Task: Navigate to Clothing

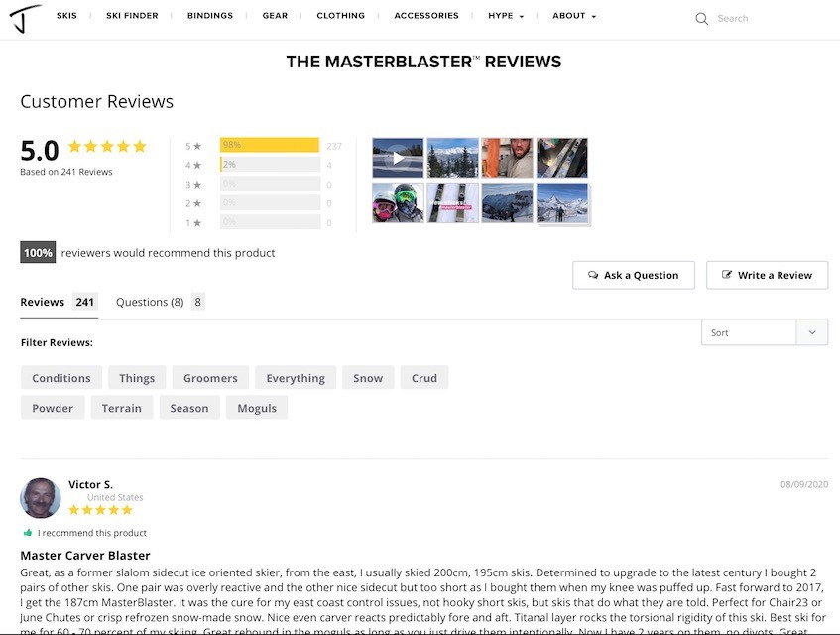Action: pos(341,16)
